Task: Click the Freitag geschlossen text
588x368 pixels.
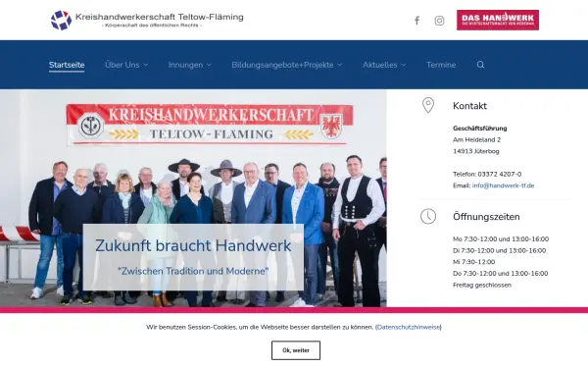Action: (482, 285)
